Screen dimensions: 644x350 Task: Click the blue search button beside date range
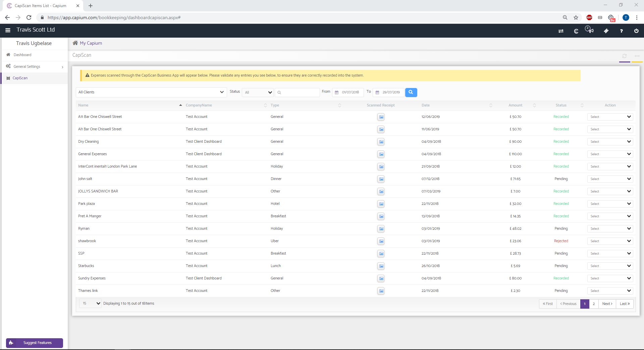point(411,92)
